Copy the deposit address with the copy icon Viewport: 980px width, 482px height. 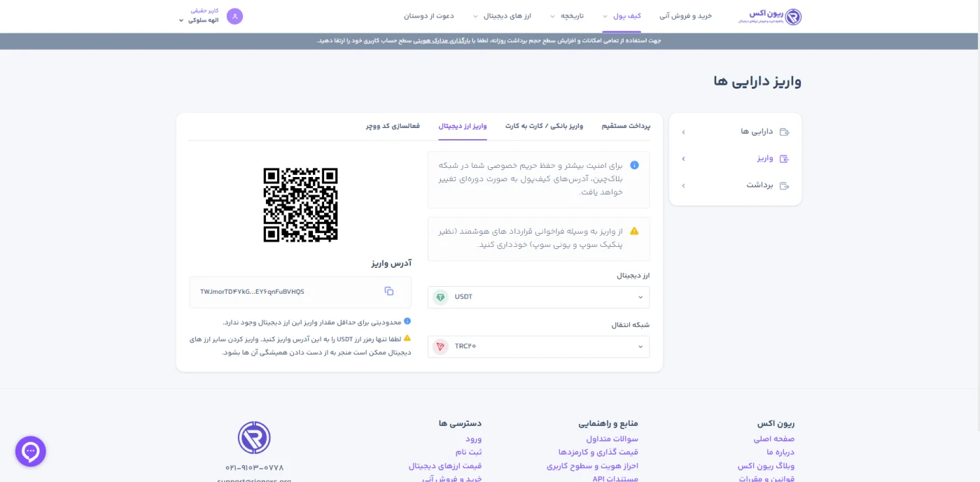point(389,291)
